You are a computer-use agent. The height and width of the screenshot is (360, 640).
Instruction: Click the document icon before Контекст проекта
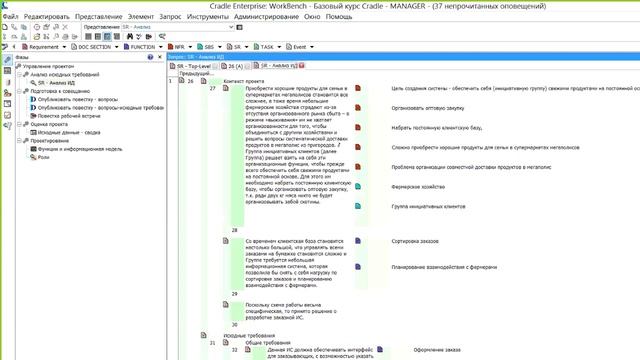[x=204, y=81]
